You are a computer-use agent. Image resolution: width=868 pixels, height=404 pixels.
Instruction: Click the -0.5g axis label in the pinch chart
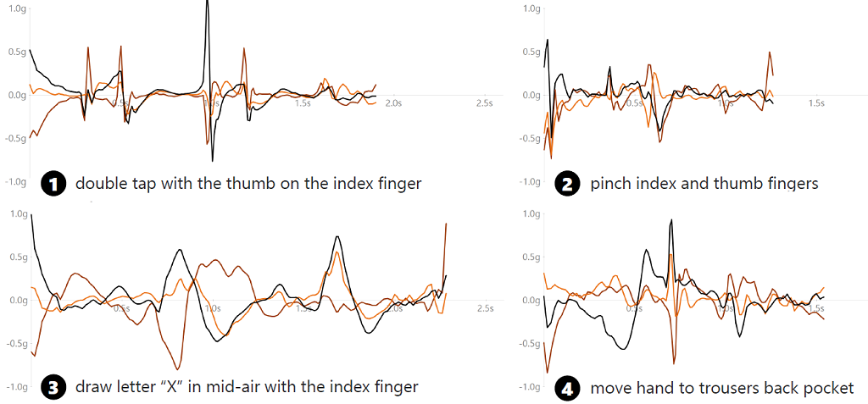click(529, 138)
